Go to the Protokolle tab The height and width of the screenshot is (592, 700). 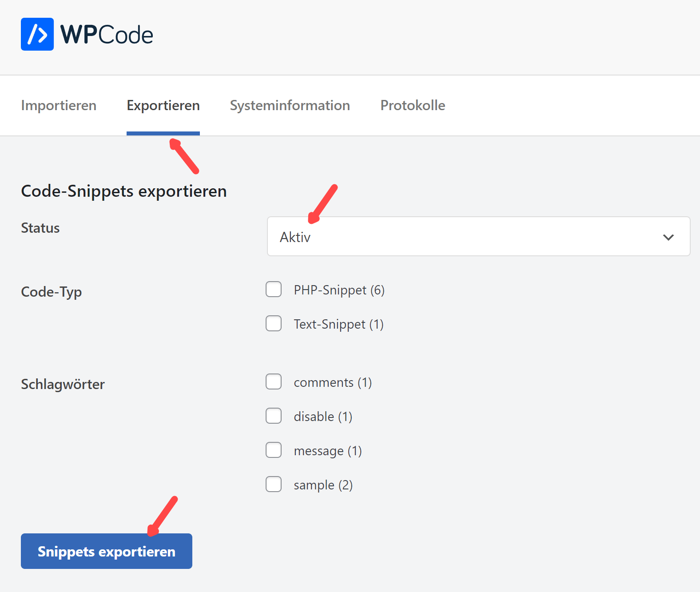coord(413,105)
